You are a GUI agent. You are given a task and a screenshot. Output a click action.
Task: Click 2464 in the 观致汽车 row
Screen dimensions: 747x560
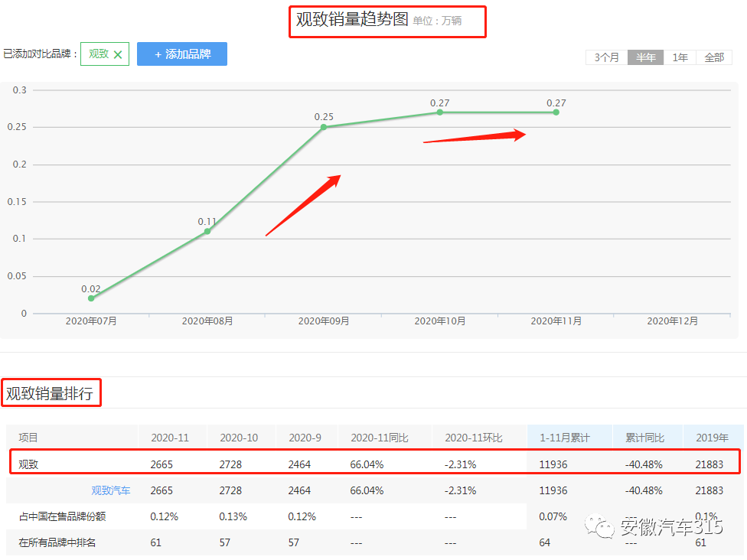click(299, 490)
